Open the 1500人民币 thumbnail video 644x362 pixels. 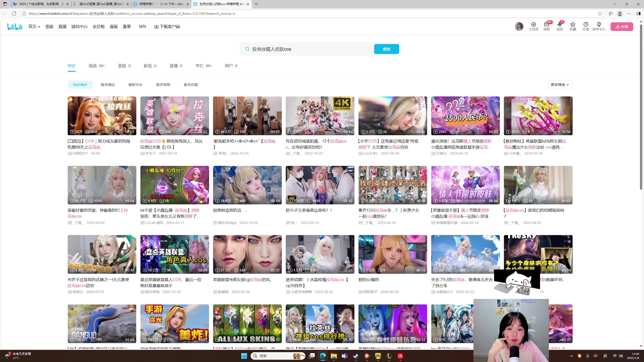click(x=465, y=116)
